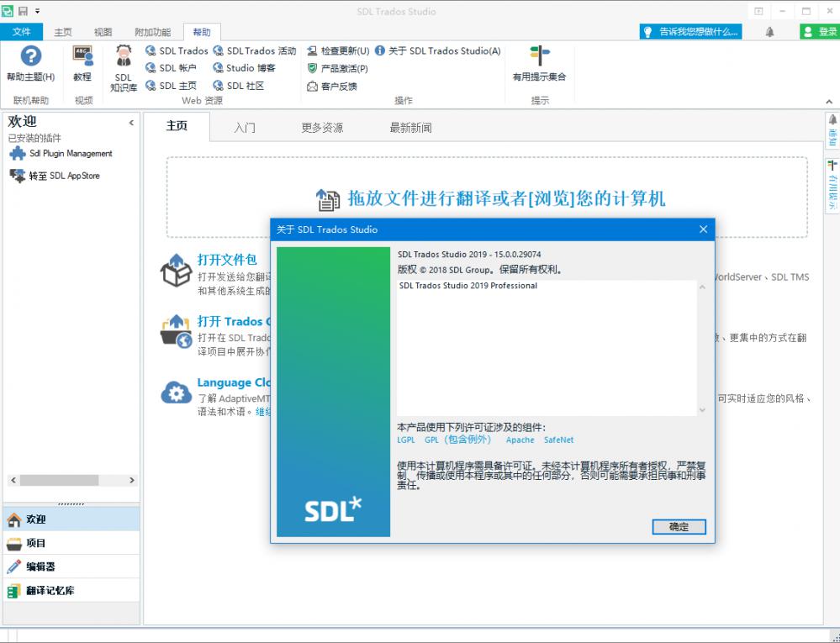Close the 关于 SDL Trados Studio dialog

point(704,229)
